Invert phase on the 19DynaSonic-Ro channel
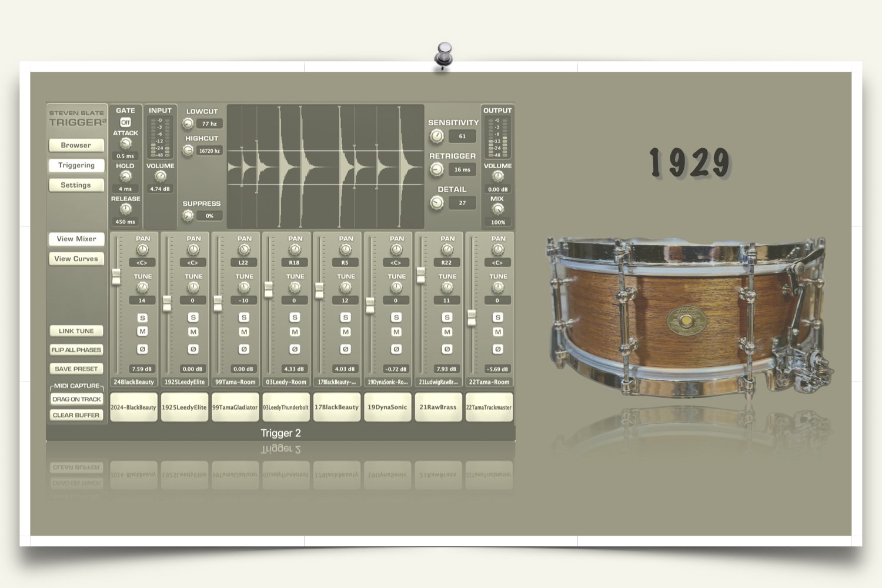This screenshot has height=588, width=882. 396,349
